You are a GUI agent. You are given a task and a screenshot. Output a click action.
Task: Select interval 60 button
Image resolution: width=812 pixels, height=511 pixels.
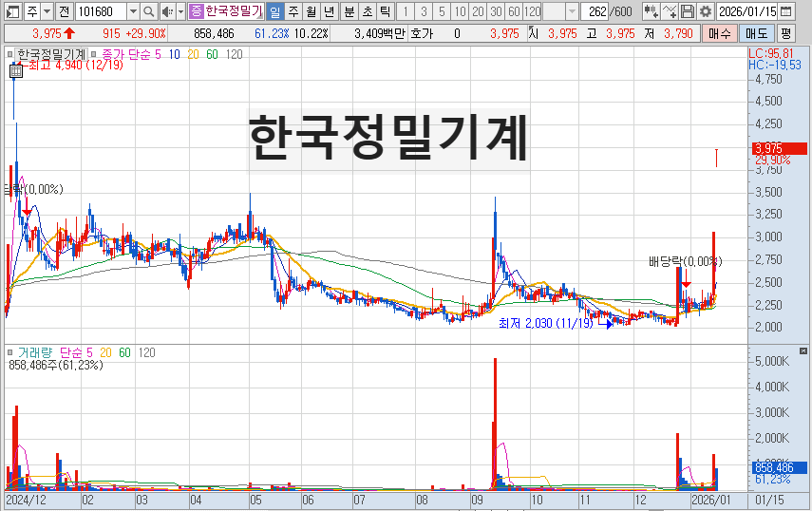(x=514, y=10)
